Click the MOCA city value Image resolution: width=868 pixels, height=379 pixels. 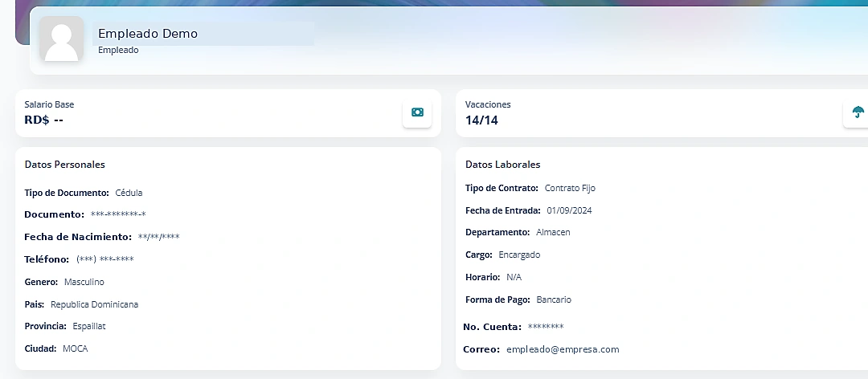tap(76, 348)
